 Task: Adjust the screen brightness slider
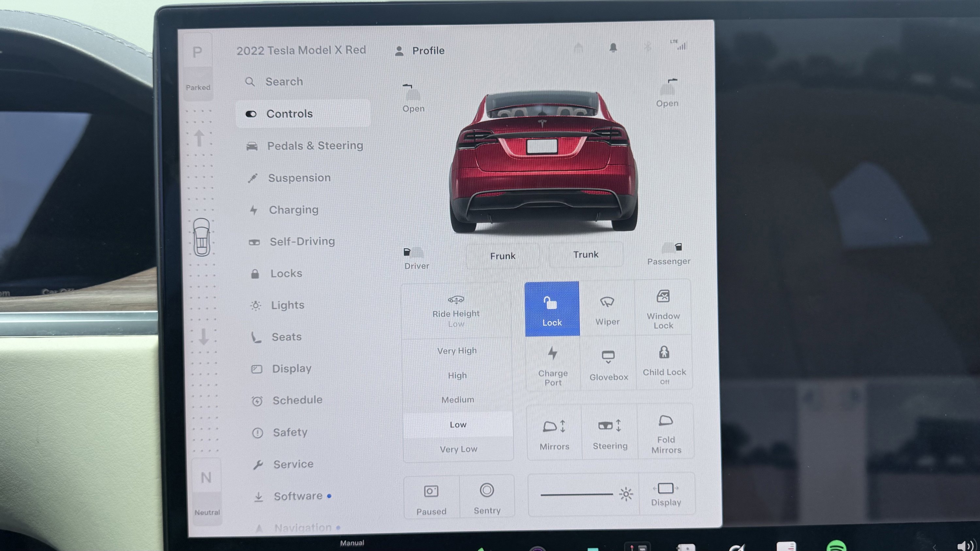pyautogui.click(x=576, y=494)
